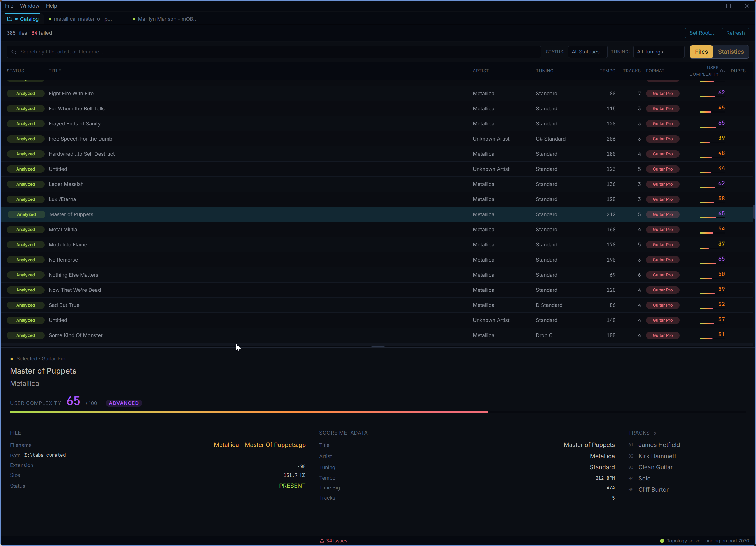Sort by the Title column header
Image resolution: width=756 pixels, height=546 pixels.
55,71
